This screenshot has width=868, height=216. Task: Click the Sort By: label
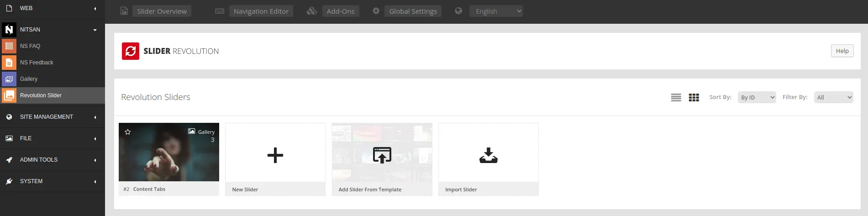coord(720,97)
